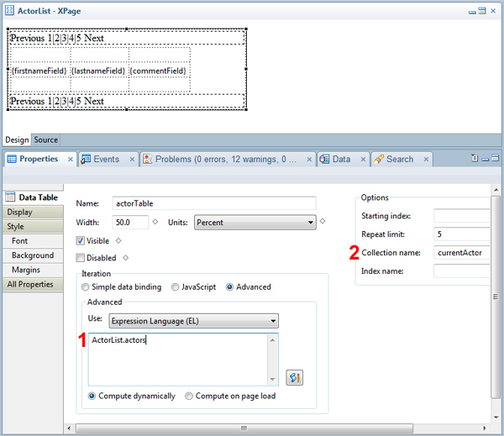Image resolution: width=504 pixels, height=436 pixels.
Task: Open the All Properties section
Action: (x=31, y=284)
